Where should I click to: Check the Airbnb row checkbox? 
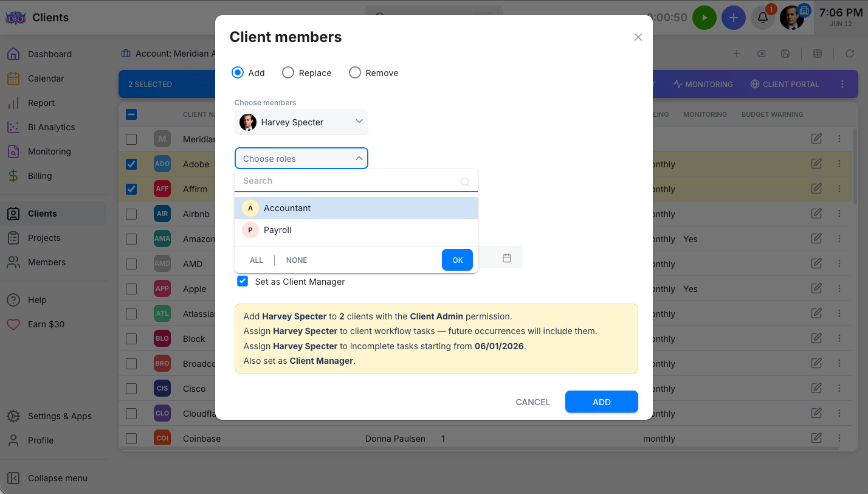click(x=131, y=214)
